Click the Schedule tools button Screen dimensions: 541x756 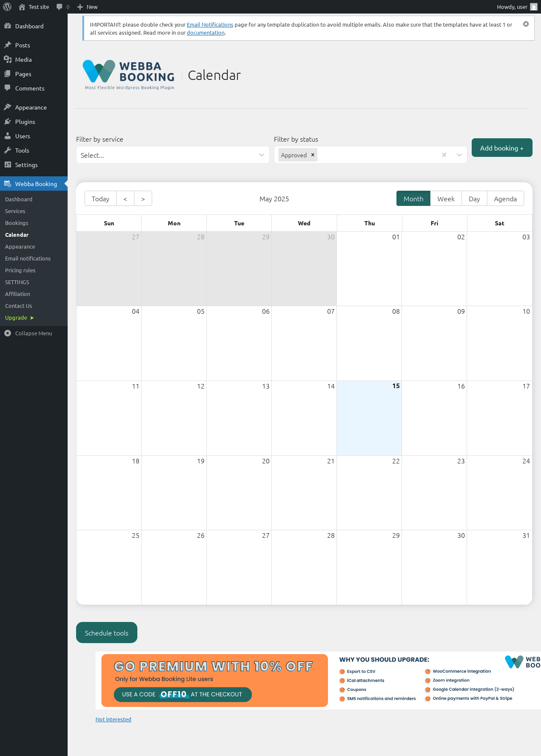[x=107, y=633]
